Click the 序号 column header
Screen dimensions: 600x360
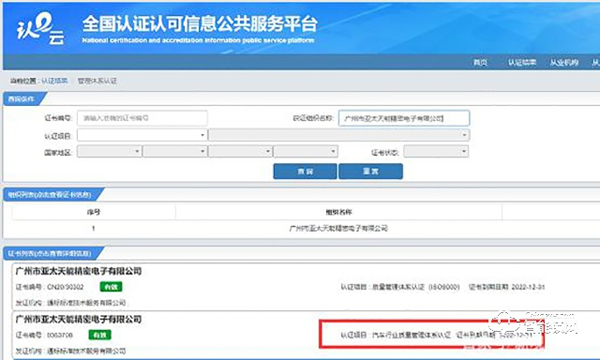(x=93, y=212)
